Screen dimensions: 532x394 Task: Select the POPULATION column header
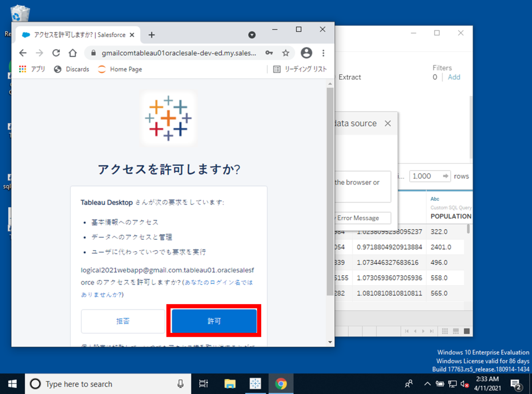click(x=451, y=216)
